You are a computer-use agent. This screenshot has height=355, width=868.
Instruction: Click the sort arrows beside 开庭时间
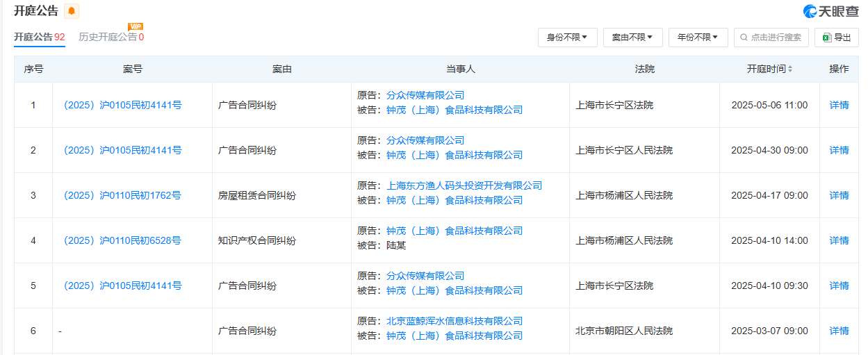point(790,69)
